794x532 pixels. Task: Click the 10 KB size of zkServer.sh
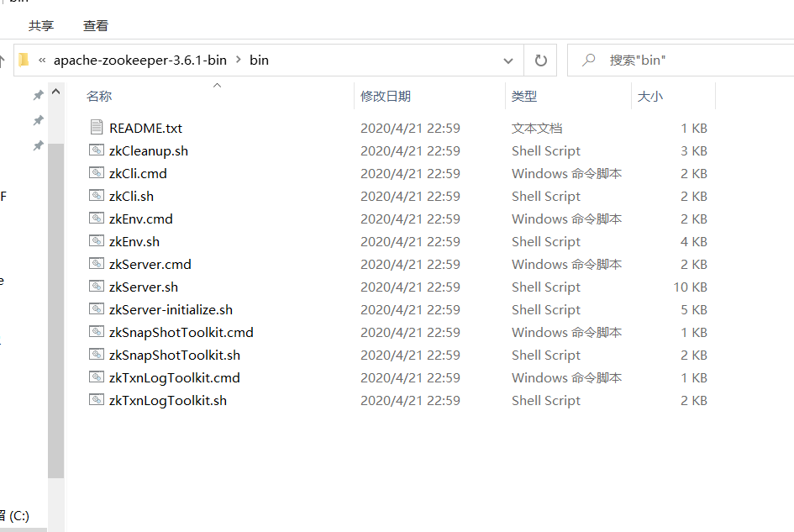point(690,287)
